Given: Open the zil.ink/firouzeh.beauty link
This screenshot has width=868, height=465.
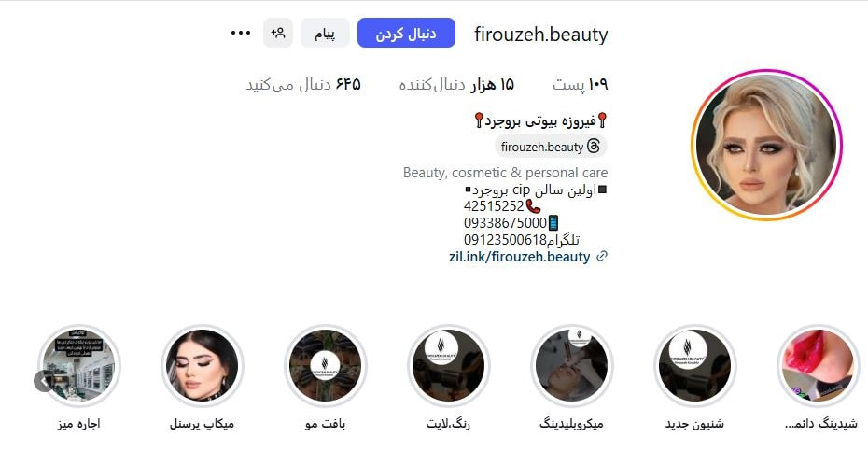Looking at the screenshot, I should click(x=519, y=257).
